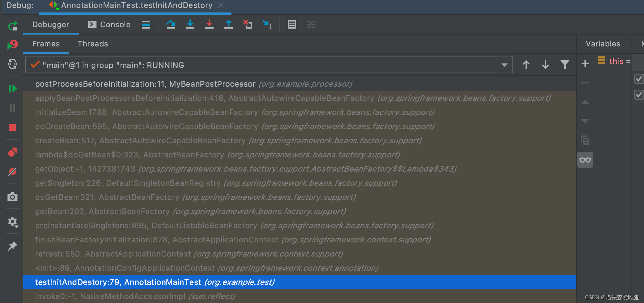The height and width of the screenshot is (303, 644).
Task: Switch to the Debugger tab
Action: point(51,25)
